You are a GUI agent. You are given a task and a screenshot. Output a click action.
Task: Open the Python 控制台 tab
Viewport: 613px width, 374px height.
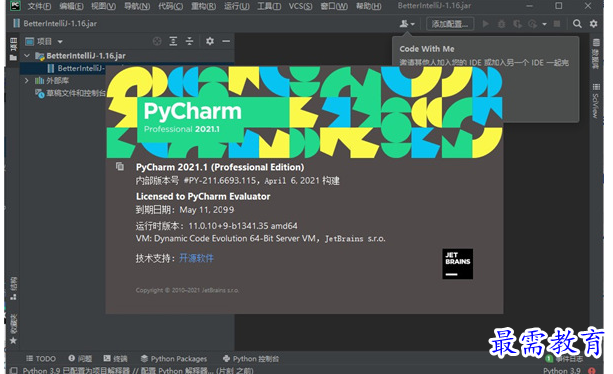[x=251, y=358]
